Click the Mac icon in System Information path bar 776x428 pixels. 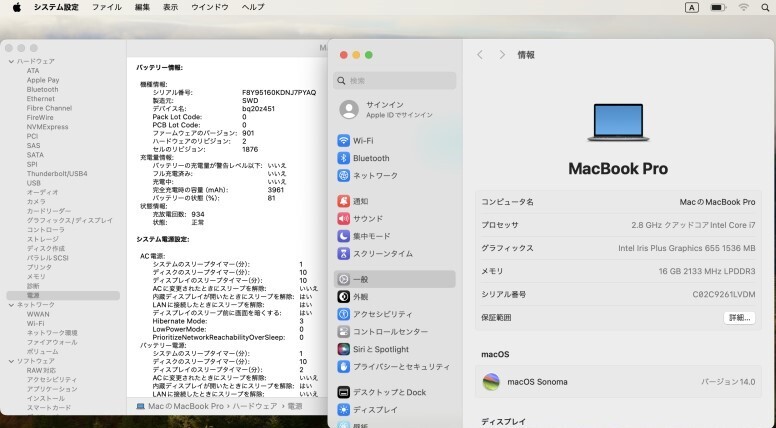tap(141, 406)
